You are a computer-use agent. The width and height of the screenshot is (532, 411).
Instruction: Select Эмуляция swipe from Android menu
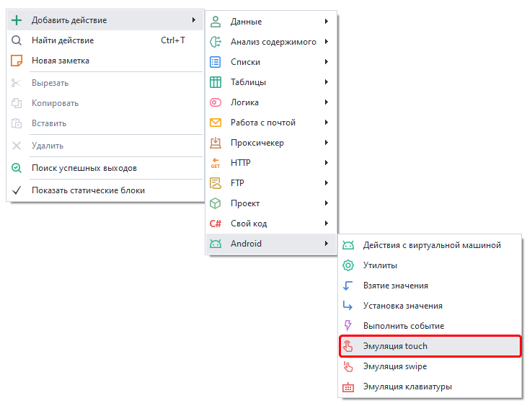click(395, 366)
